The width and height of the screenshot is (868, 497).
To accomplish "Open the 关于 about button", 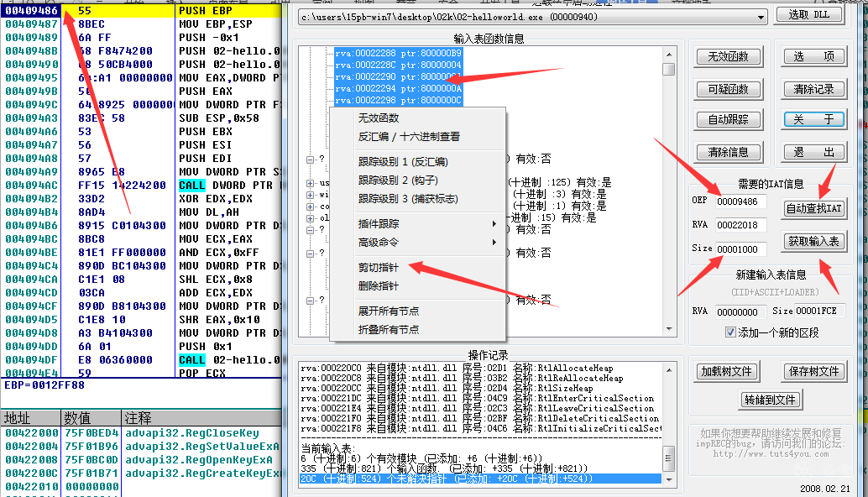I will (x=813, y=119).
